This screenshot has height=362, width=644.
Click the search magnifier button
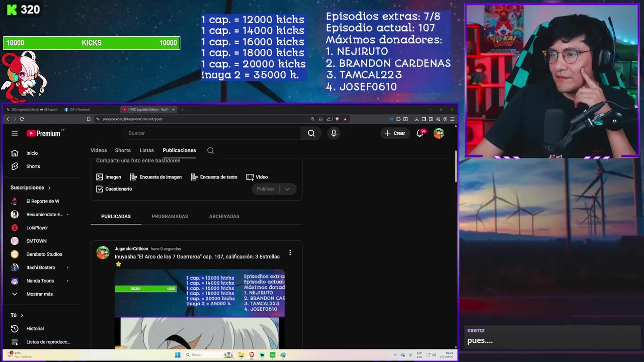[x=311, y=133]
